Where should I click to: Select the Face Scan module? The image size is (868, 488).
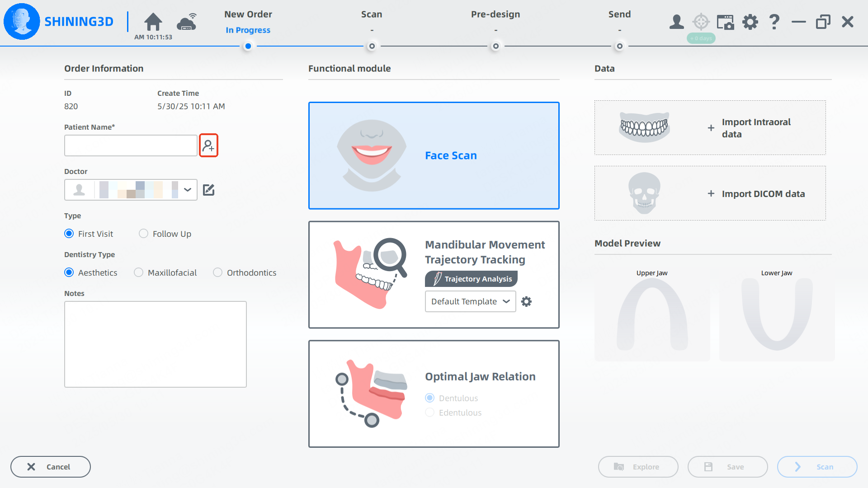434,155
